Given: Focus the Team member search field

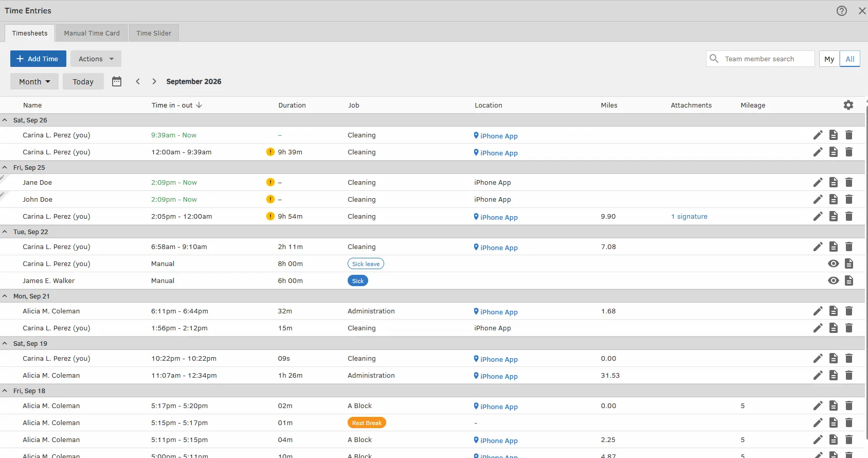Looking at the screenshot, I should pyautogui.click(x=761, y=59).
